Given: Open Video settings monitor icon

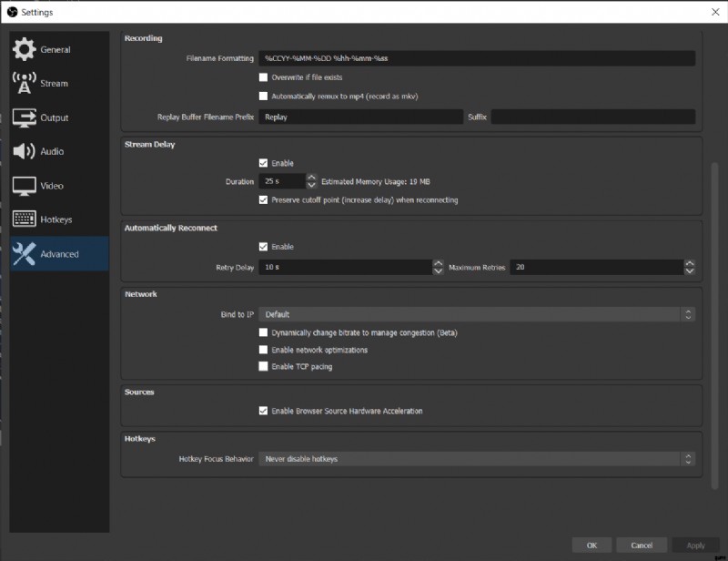Looking at the screenshot, I should 25,186.
